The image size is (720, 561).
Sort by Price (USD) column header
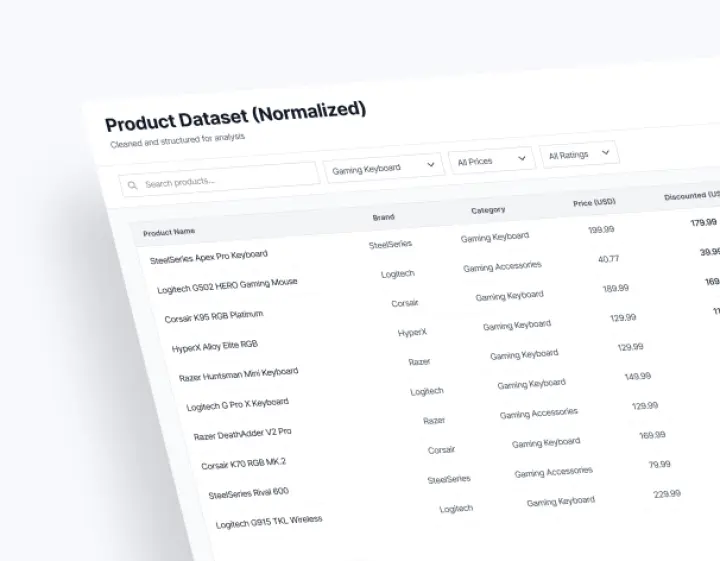[594, 202]
